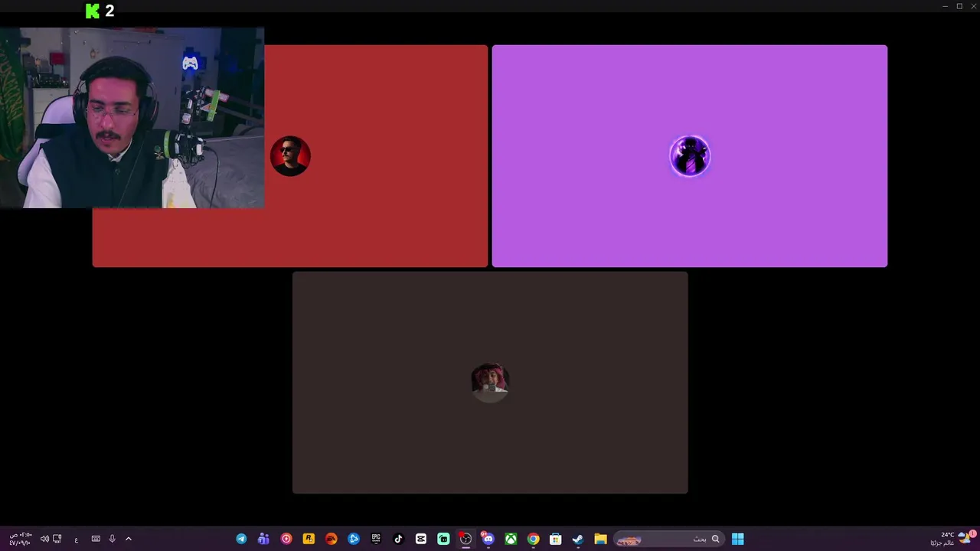Open TikTok from the taskbar

[398, 539]
